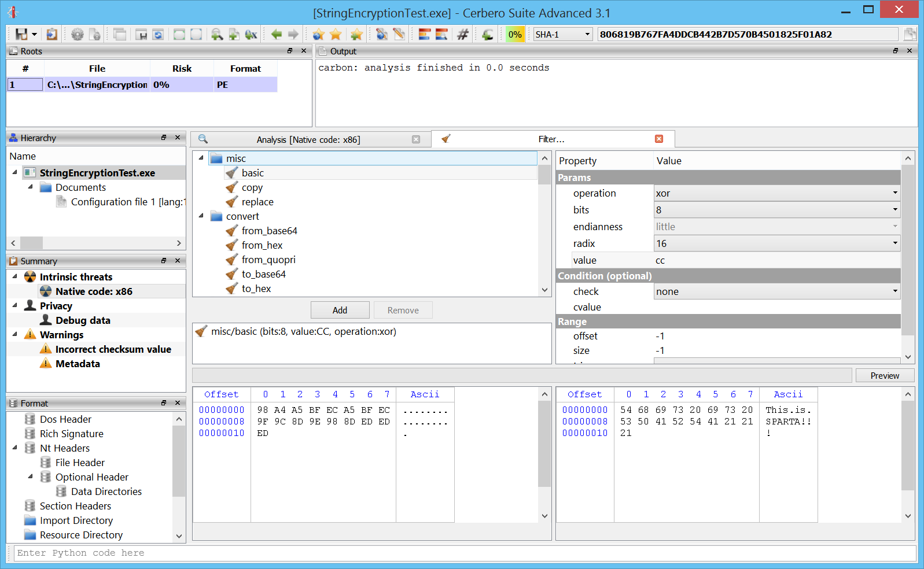
Task: Go back with the green left arrow
Action: pyautogui.click(x=277, y=34)
